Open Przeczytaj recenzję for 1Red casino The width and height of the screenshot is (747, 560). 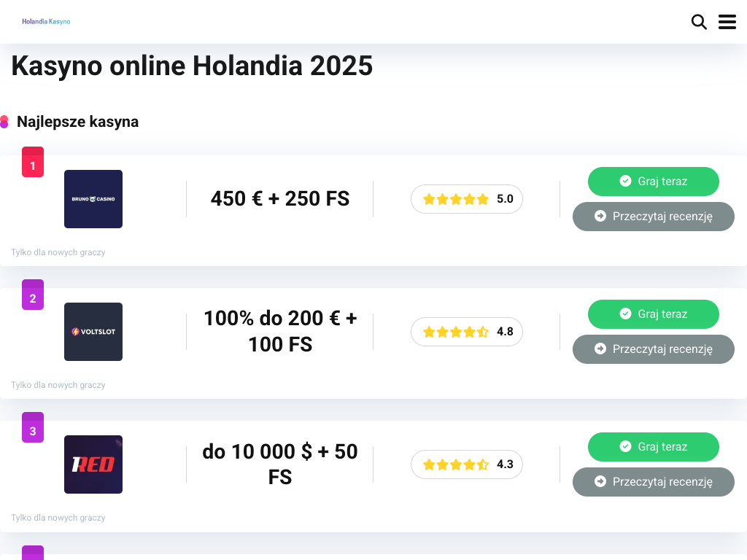point(653,482)
